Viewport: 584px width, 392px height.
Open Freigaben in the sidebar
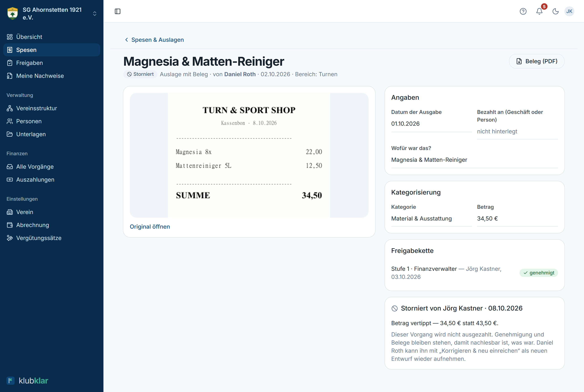pyautogui.click(x=52, y=63)
